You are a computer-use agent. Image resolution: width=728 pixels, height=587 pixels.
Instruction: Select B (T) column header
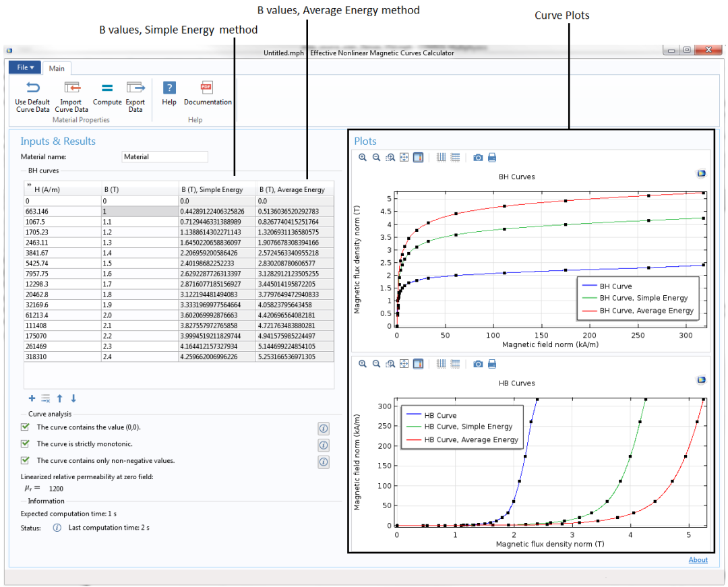[140, 189]
